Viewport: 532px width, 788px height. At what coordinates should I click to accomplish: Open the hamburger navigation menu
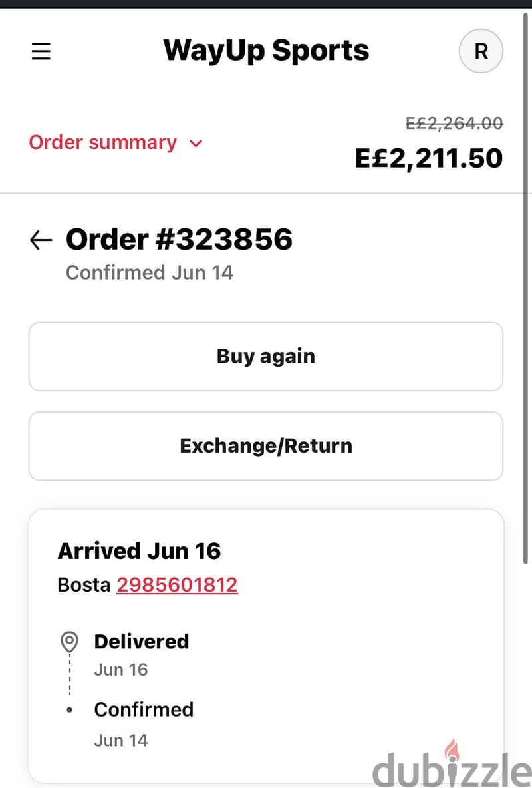pos(41,51)
